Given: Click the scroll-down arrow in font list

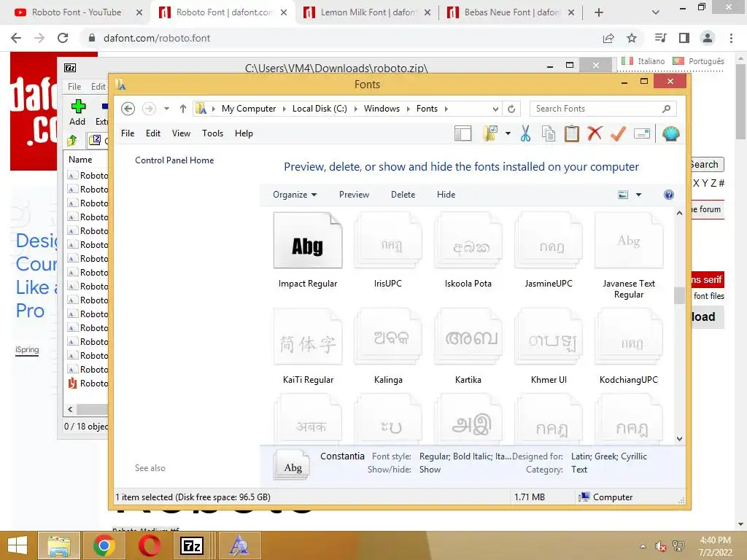Looking at the screenshot, I should pyautogui.click(x=679, y=438).
